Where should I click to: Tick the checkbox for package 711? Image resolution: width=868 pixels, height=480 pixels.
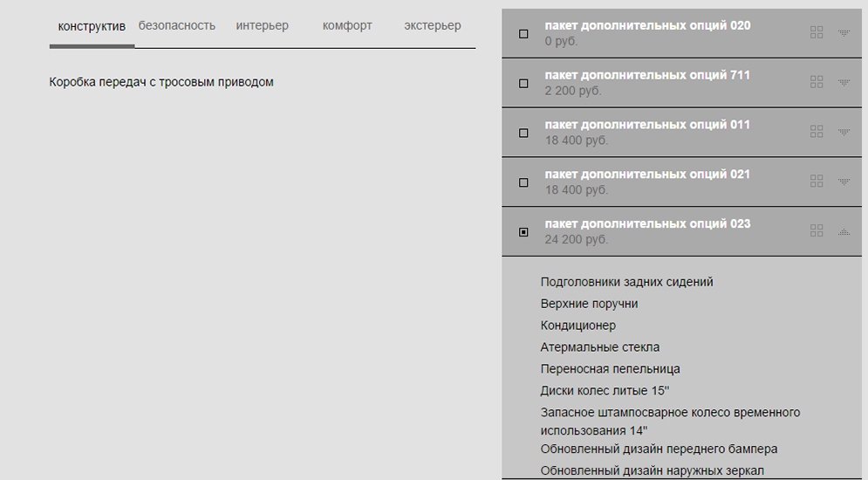point(523,84)
